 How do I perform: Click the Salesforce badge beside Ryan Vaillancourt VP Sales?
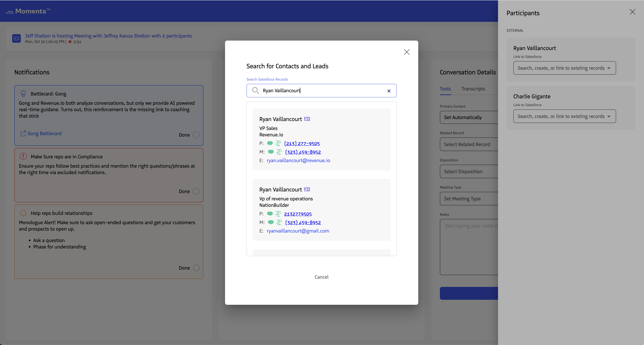click(307, 119)
